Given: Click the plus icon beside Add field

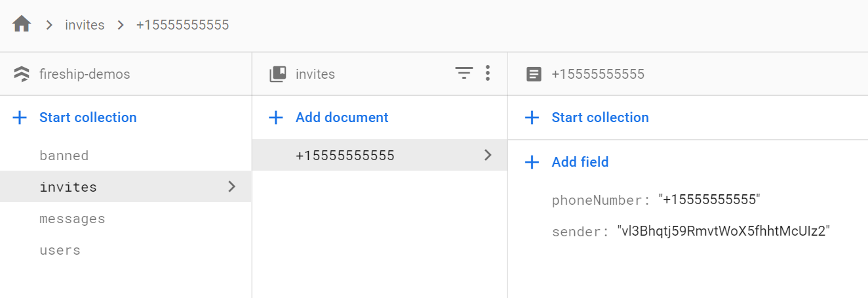Looking at the screenshot, I should [x=532, y=162].
